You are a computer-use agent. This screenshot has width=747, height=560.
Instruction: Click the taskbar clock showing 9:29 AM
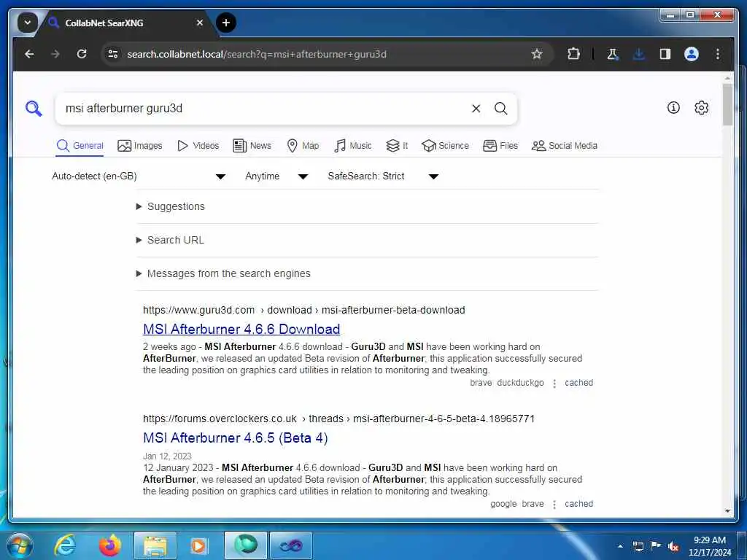(x=709, y=545)
